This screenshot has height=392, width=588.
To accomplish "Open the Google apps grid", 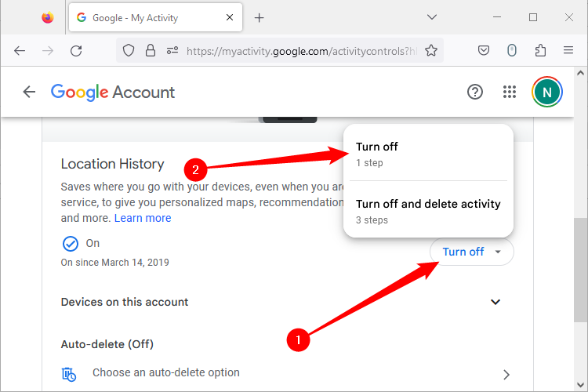I will [x=510, y=92].
